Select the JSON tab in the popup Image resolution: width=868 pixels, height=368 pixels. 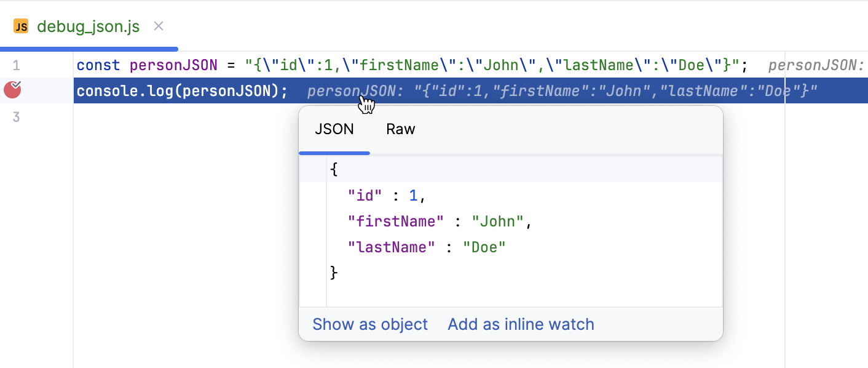[334, 129]
